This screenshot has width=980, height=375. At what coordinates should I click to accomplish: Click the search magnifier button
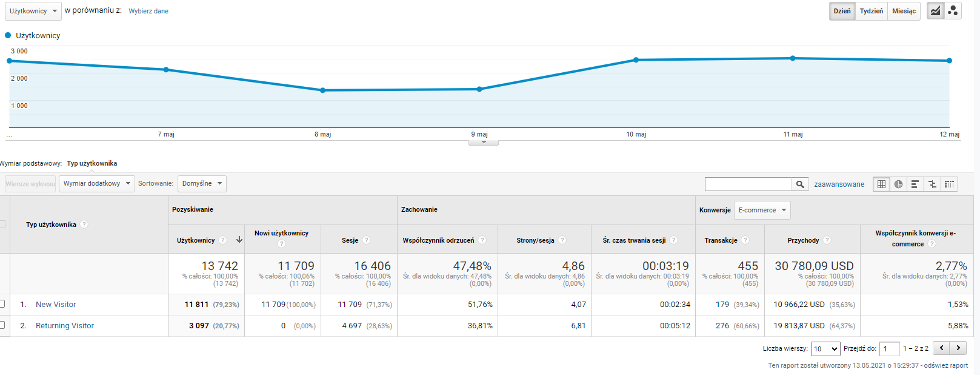point(800,184)
